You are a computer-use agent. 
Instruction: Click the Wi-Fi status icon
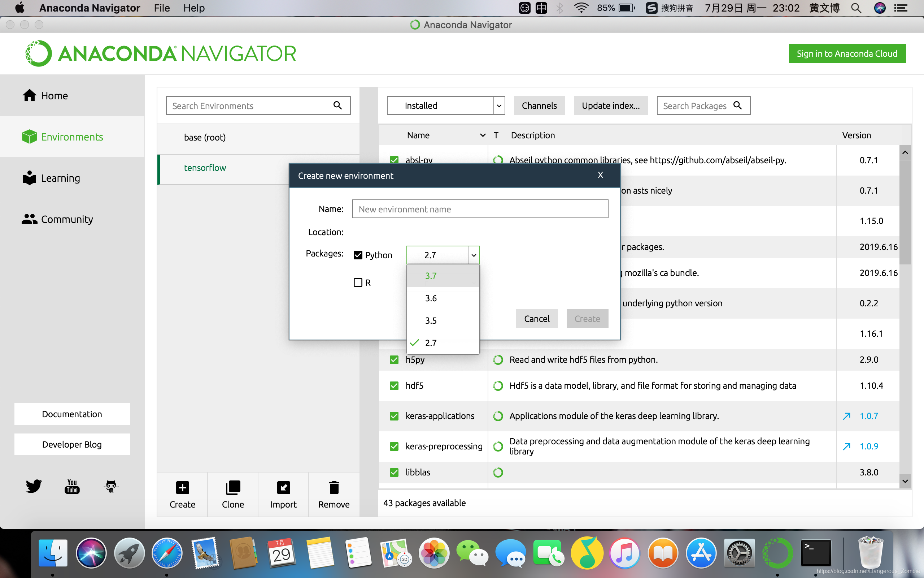[581, 8]
